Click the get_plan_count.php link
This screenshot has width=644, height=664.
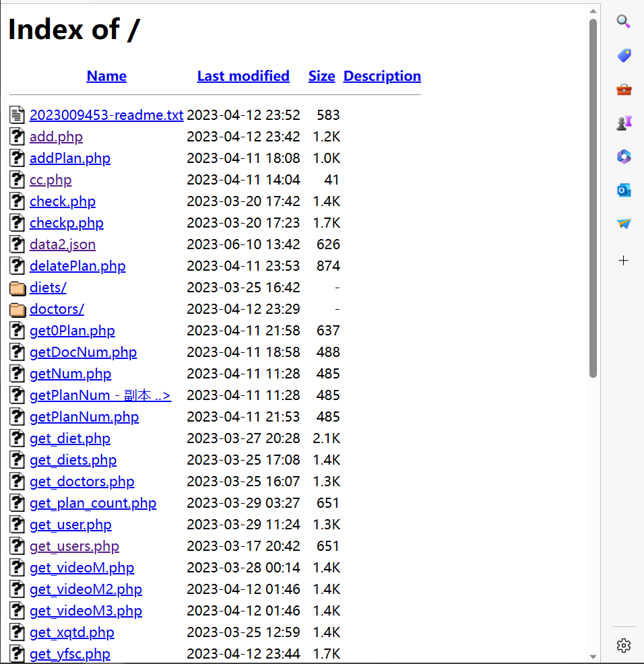tap(93, 503)
